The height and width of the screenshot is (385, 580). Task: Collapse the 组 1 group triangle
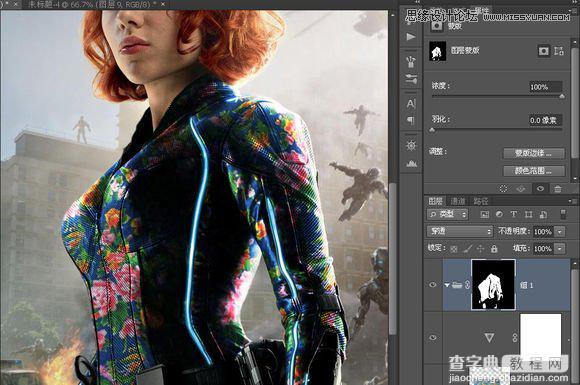(447, 285)
